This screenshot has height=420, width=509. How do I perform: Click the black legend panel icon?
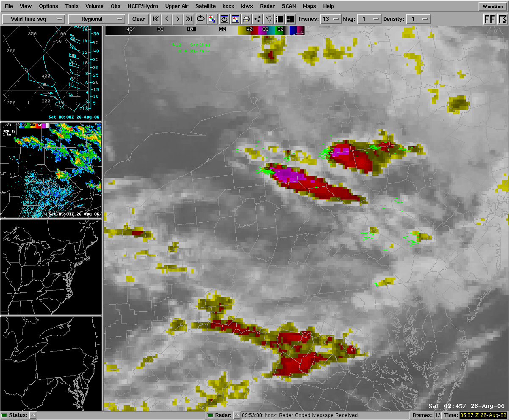tap(279, 19)
